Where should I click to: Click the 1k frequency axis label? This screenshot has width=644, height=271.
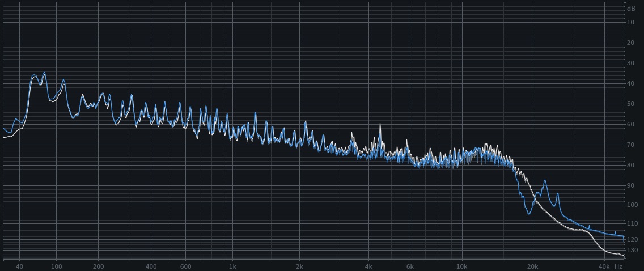click(x=232, y=266)
